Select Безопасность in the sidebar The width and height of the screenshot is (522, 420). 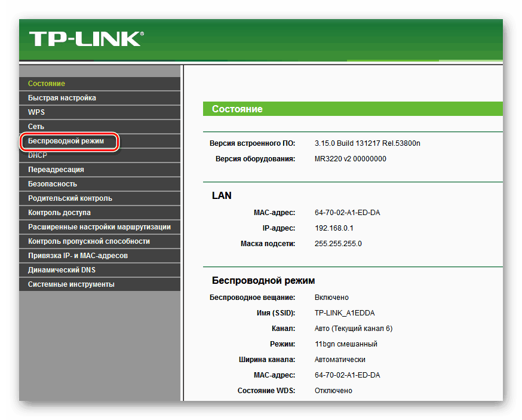[53, 184]
